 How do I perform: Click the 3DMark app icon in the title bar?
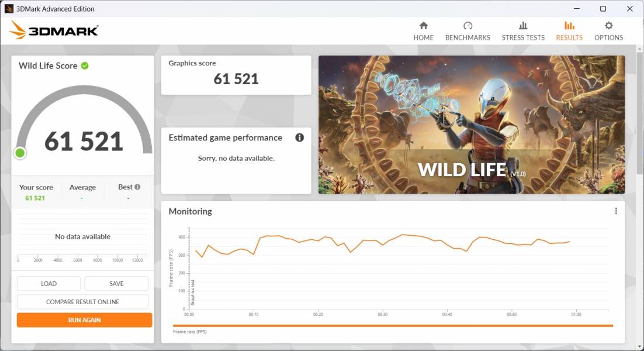(9, 9)
